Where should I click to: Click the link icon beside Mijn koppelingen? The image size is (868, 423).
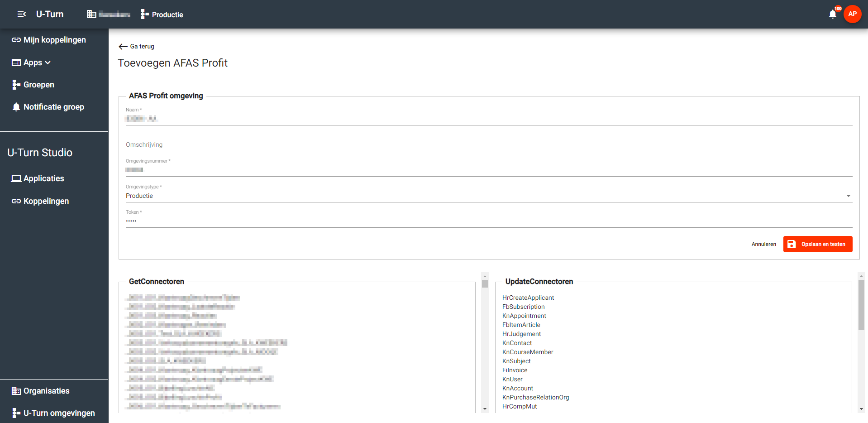click(x=16, y=40)
